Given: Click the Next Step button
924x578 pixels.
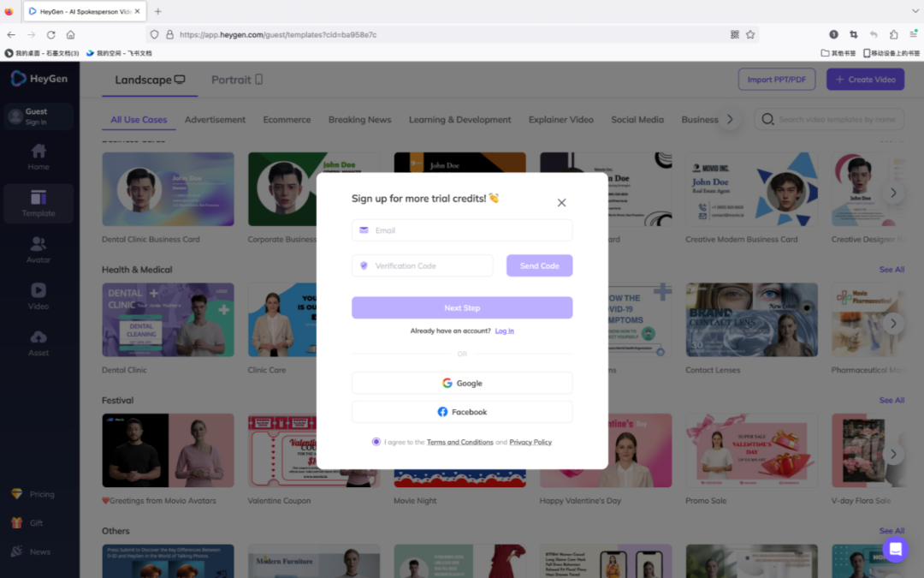Looking at the screenshot, I should pyautogui.click(x=462, y=307).
